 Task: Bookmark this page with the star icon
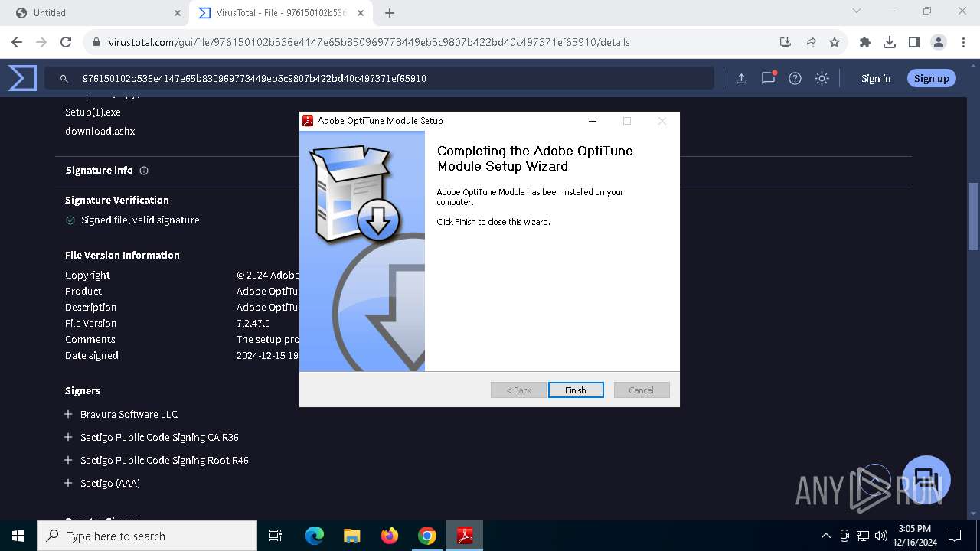[x=835, y=42]
